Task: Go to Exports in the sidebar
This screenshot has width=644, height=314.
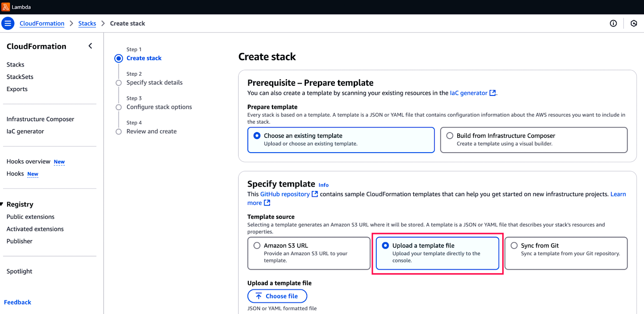Action: 17,89
